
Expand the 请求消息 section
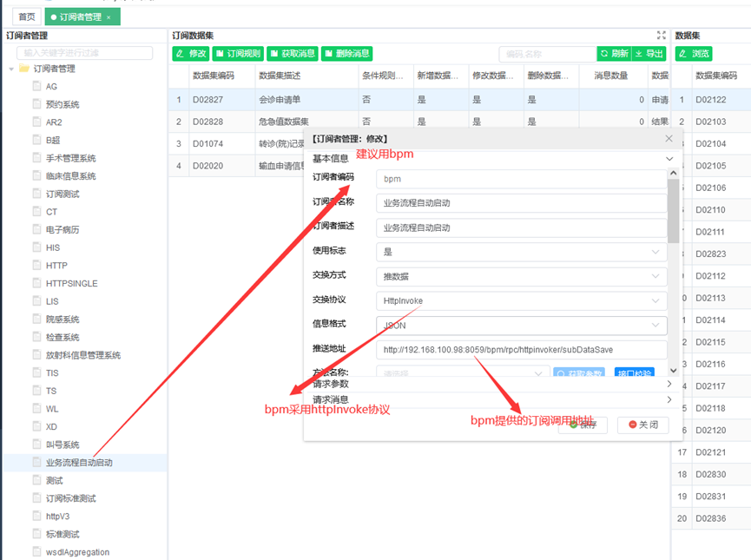pyautogui.click(x=491, y=399)
